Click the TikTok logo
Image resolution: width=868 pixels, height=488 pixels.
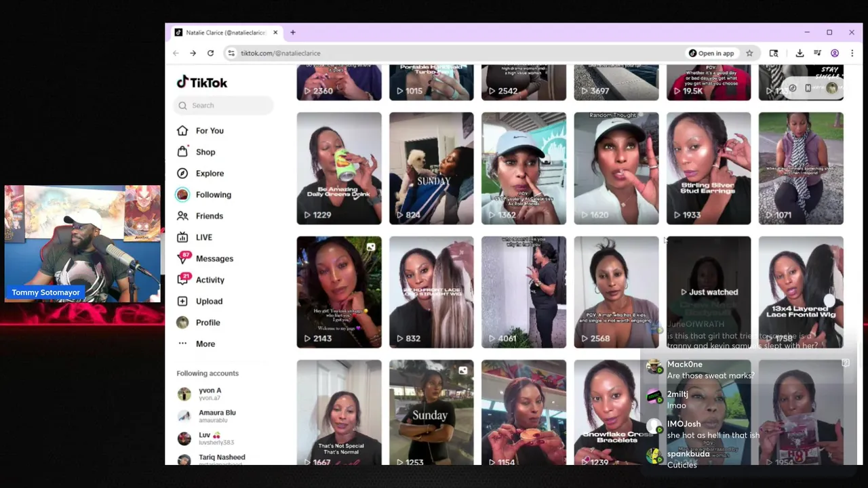pyautogui.click(x=202, y=83)
